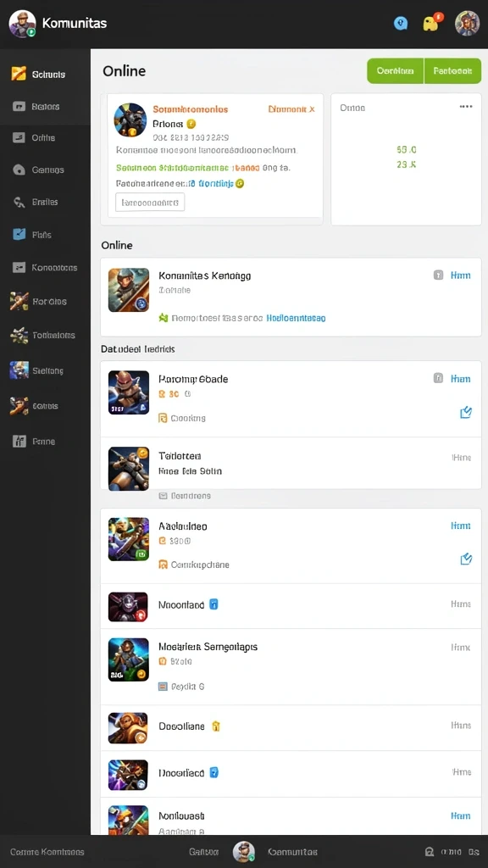488x868 pixels.
Task: Click the blue badge icon next to 'Dnooeriled'
Action: 214,772
